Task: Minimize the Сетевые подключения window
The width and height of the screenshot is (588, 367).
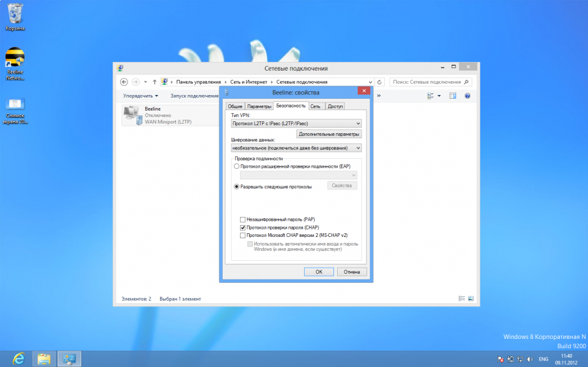Action: tap(442, 67)
